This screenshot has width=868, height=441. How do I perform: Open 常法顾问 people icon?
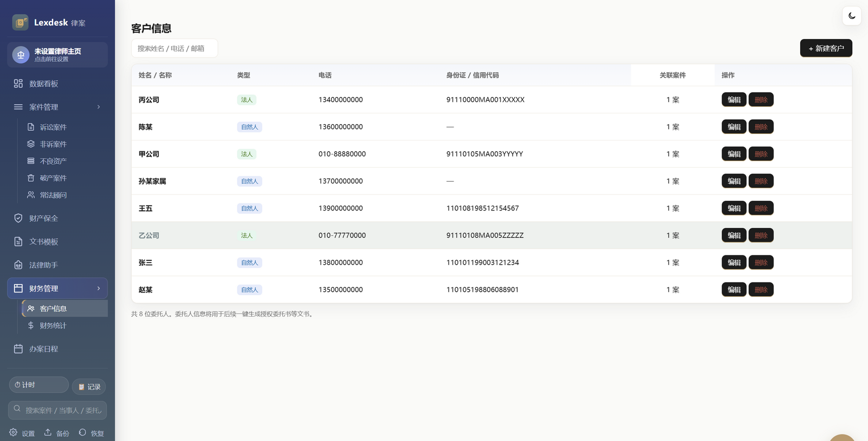click(x=31, y=195)
